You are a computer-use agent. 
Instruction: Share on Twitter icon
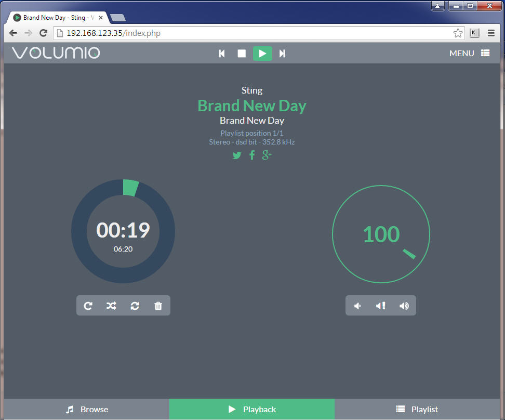coord(237,155)
